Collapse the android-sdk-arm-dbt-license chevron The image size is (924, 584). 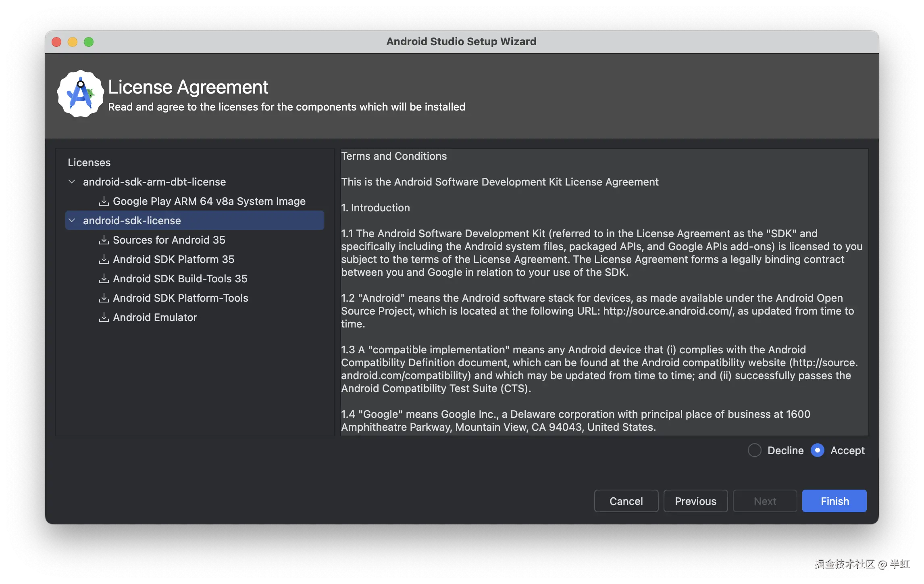point(72,181)
